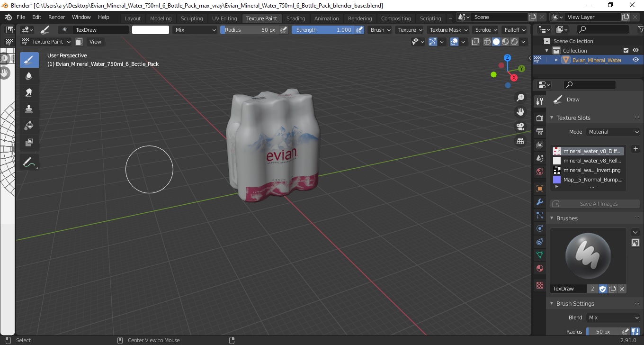Select solid viewport shading mode
This screenshot has width=644, height=345.
point(496,42)
